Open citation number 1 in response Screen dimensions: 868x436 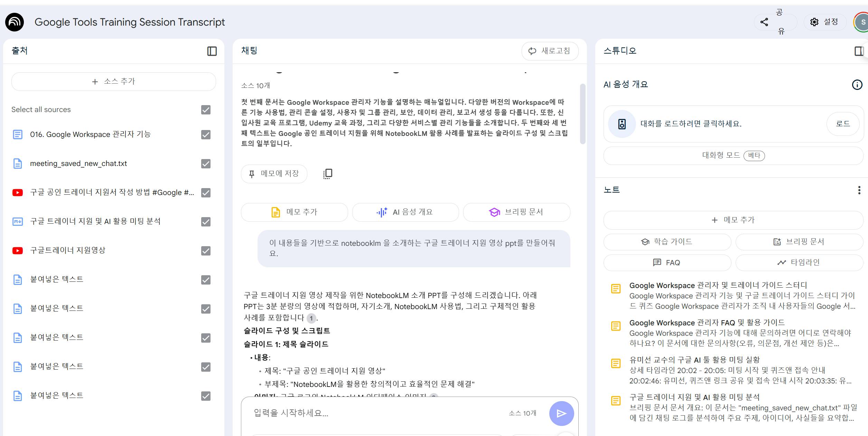click(311, 318)
